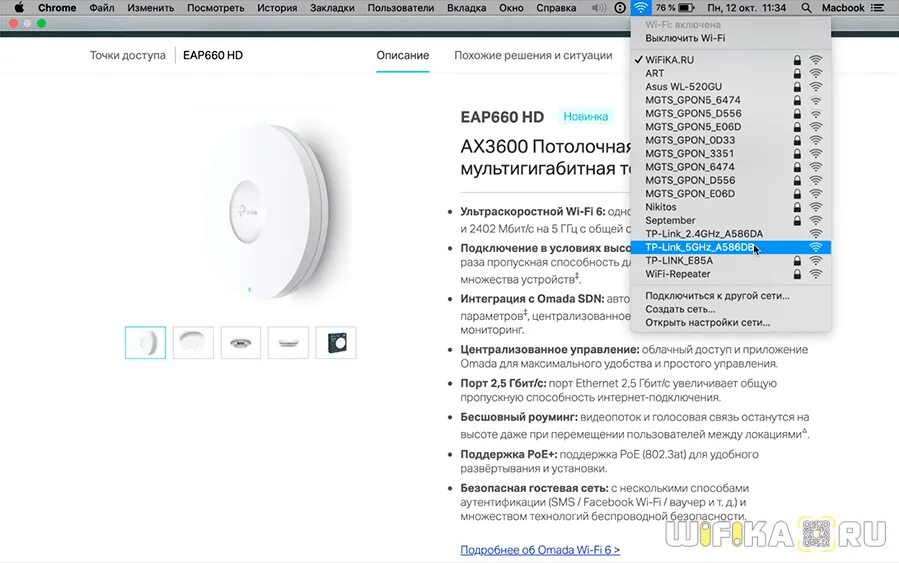This screenshot has width=899, height=563.
Task: Open the 'Файл' menu
Action: (101, 8)
